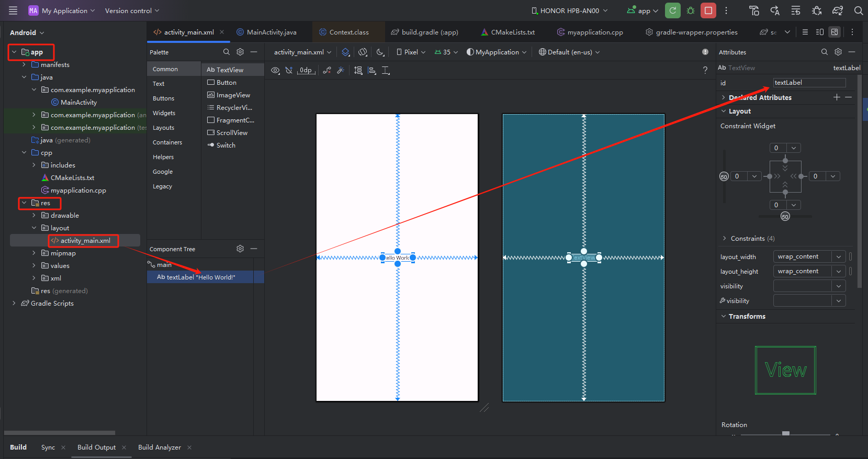Switch editor to Split view mode

click(x=820, y=32)
